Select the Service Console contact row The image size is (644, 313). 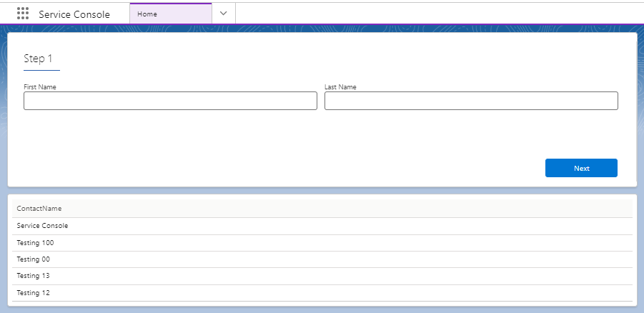322,226
